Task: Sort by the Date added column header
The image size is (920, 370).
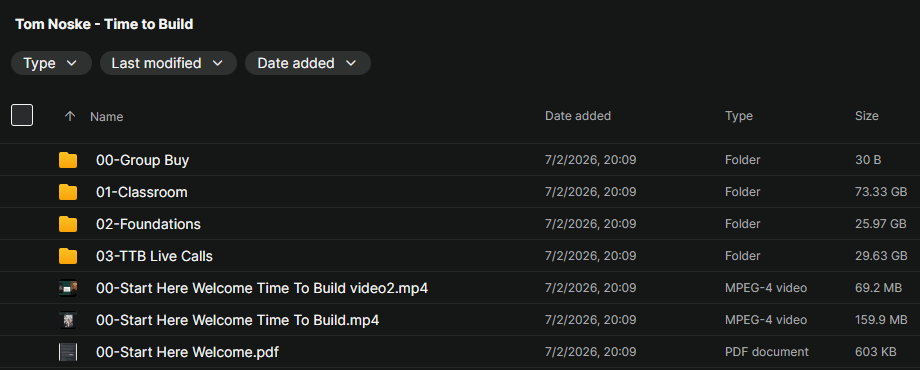Action: pos(578,116)
